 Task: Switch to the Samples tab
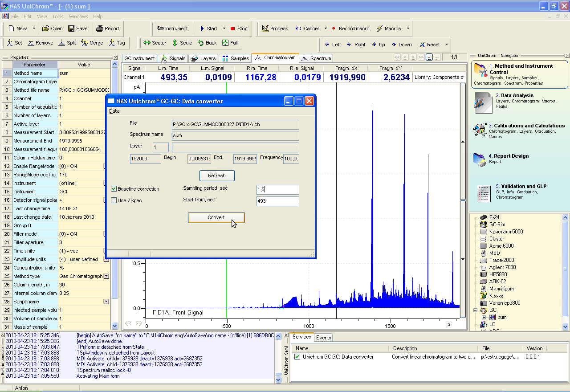click(x=235, y=58)
